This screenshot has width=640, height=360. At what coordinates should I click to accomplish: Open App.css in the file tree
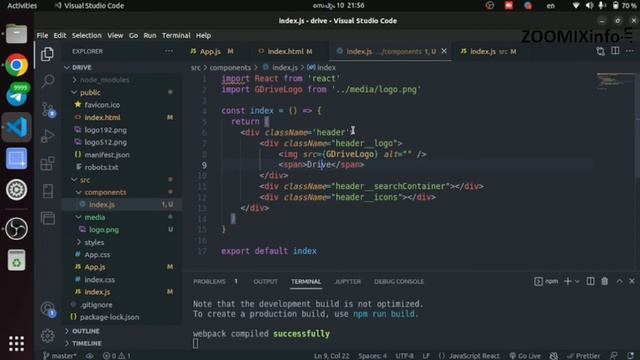pyautogui.click(x=97, y=255)
